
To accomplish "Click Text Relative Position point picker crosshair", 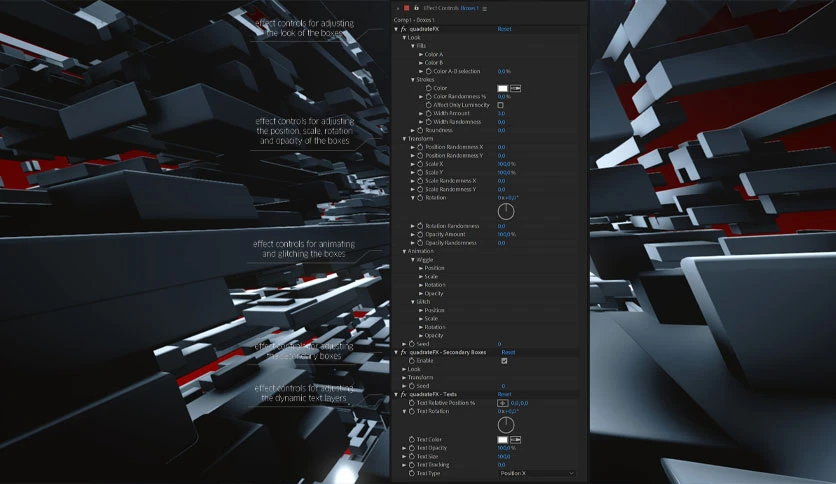I will point(503,403).
